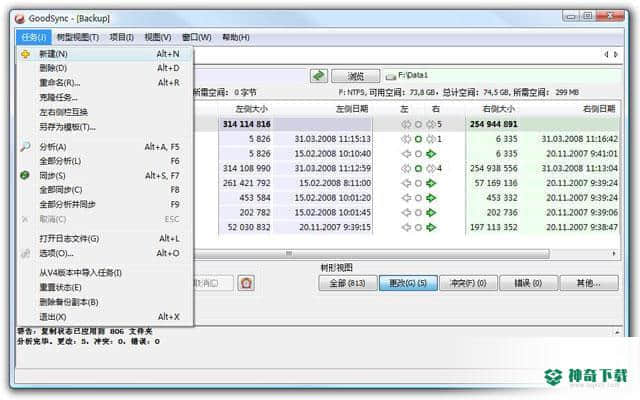Screen dimensions: 640x400
Task: Click the magnifier icon beside 分析(A)
Action: click(25, 147)
